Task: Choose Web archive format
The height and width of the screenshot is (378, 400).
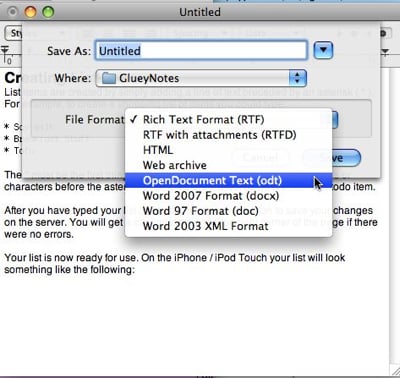Action: pos(228,165)
